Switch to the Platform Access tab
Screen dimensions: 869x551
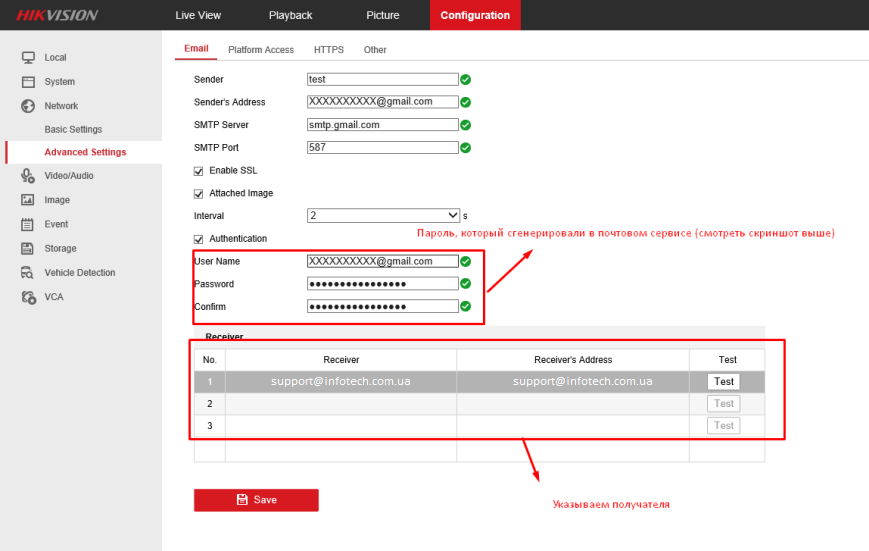pos(261,50)
